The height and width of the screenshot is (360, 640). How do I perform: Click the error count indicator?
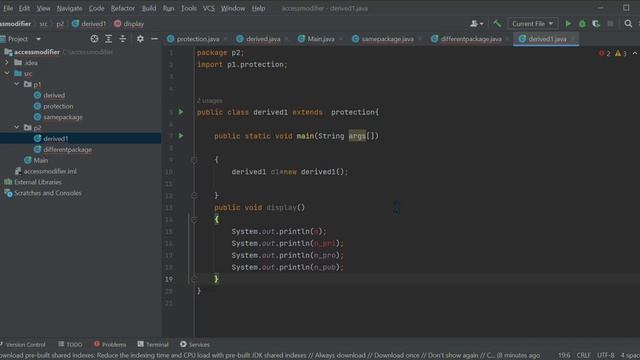(605, 53)
